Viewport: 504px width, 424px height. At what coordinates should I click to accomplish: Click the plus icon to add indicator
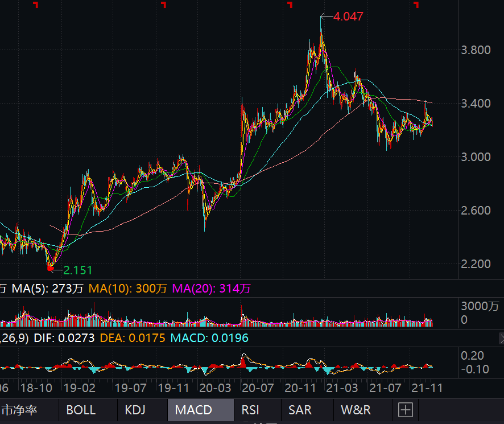(x=405, y=410)
